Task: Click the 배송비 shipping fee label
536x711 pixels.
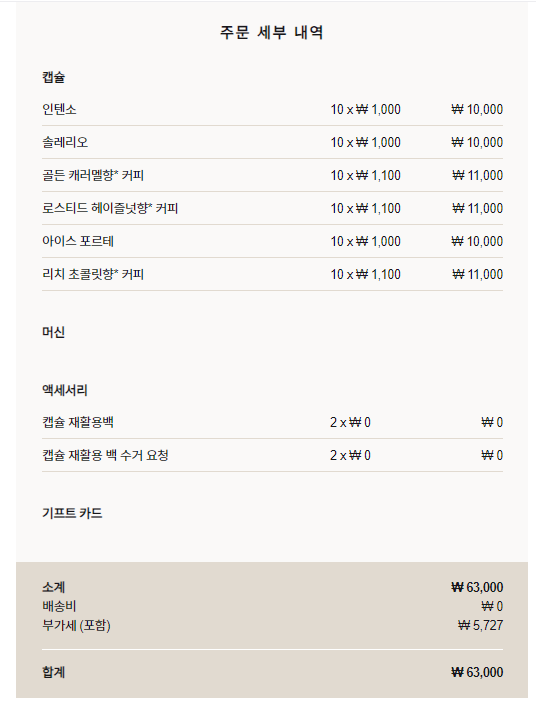Action: click(x=59, y=606)
